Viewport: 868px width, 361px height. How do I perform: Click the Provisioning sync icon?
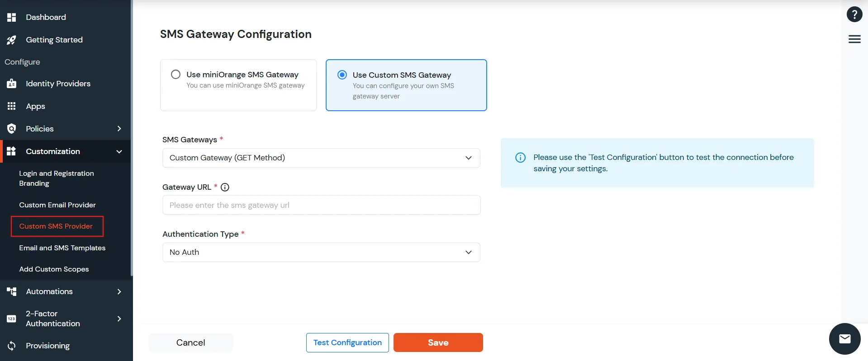click(x=12, y=346)
